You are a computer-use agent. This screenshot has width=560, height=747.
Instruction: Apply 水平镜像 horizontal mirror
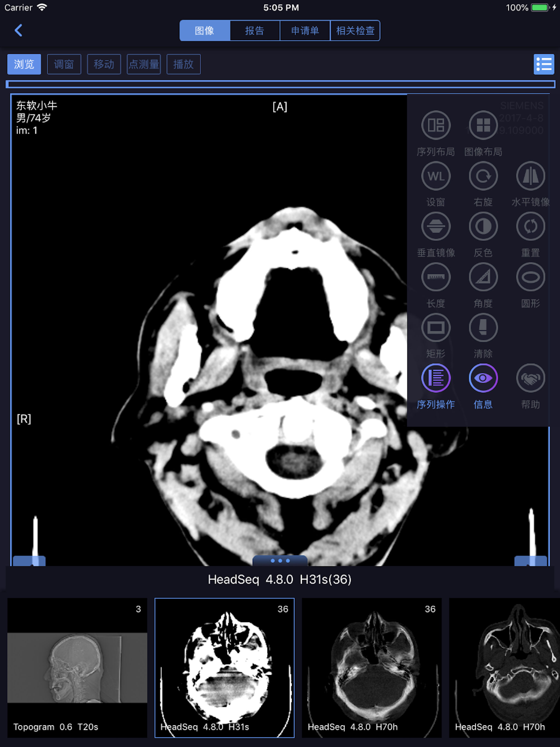[530, 176]
